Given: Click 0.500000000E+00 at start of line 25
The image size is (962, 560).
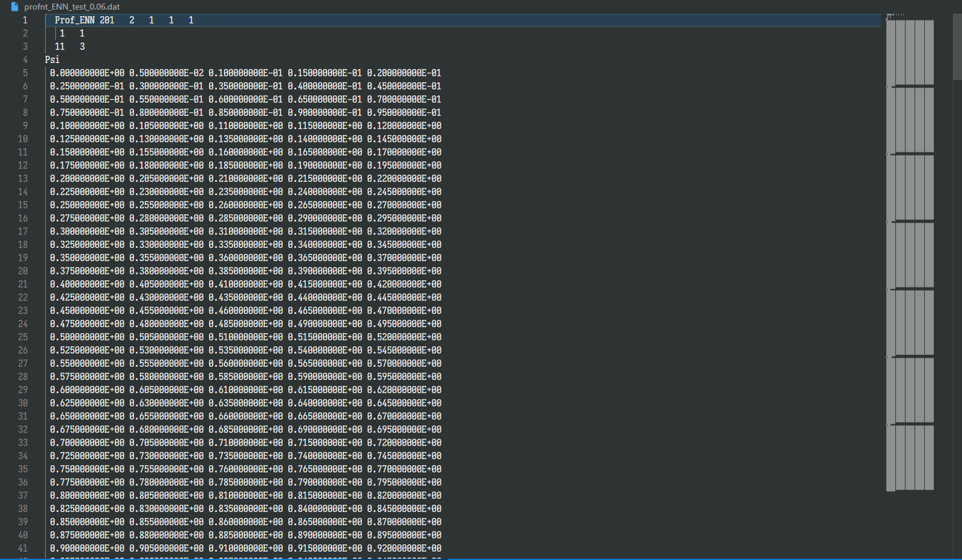Looking at the screenshot, I should coord(87,337).
